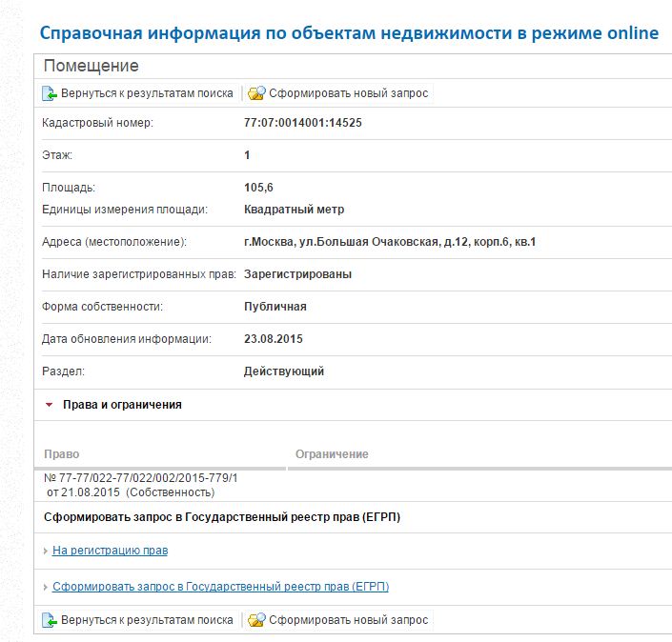The height and width of the screenshot is (642, 672).
Task: Click ownership record № 77-77/022-77/022/002/2015-779/1
Action: pos(141,477)
